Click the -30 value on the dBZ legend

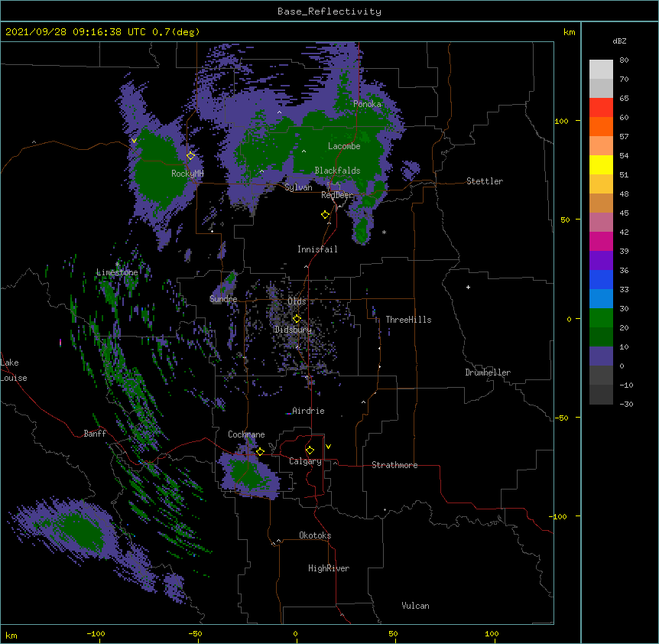626,404
